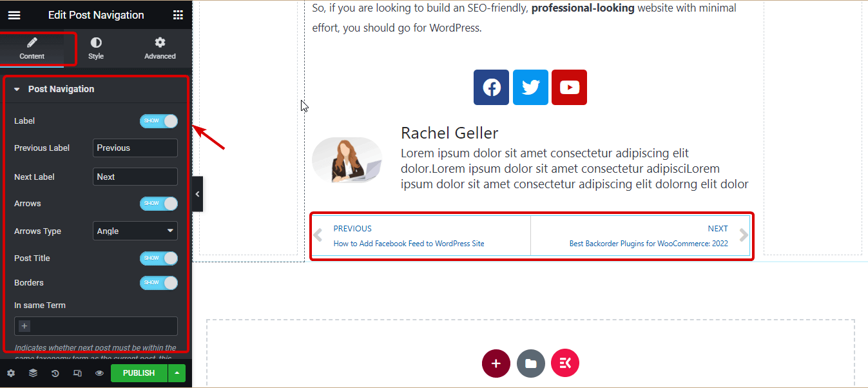Toggle the Post Title show switch
Screen dimensions: 868x388
coord(159,258)
